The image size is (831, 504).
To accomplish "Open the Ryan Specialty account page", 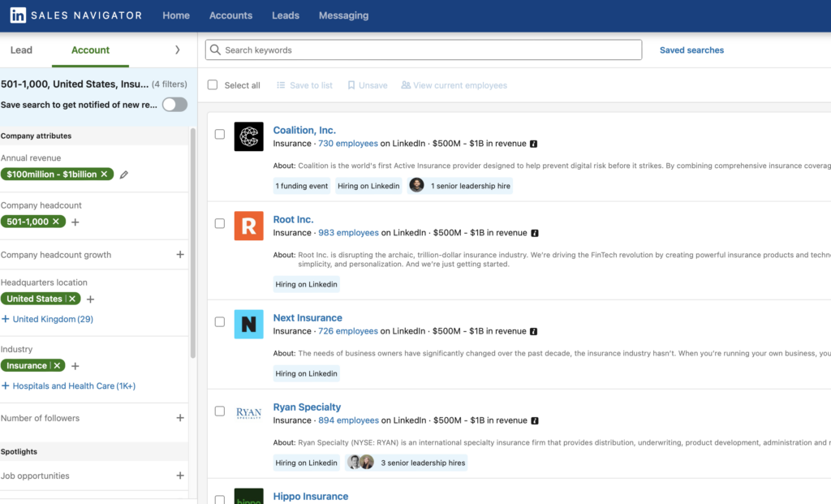I will [307, 407].
